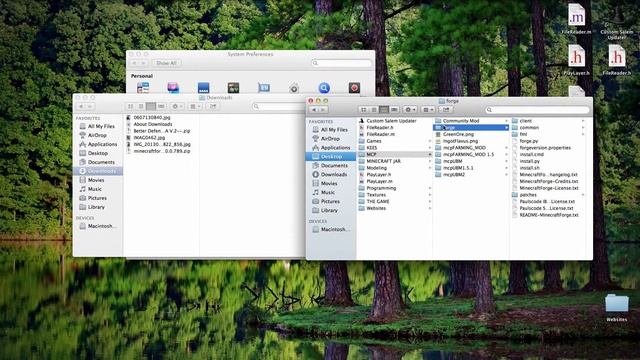Viewport: 640px width, 360px height.
Task: Switch forge window to column view
Action: 384,109
